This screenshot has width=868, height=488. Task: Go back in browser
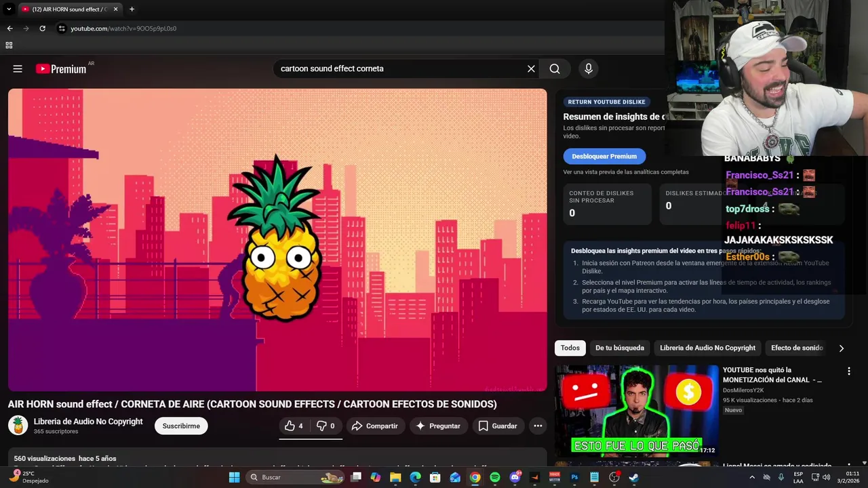(9, 28)
